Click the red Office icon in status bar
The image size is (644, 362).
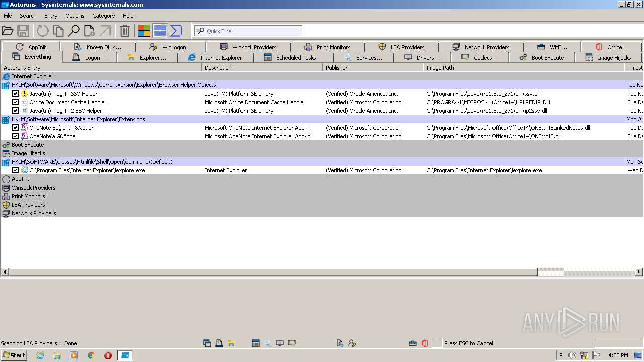tap(425, 343)
